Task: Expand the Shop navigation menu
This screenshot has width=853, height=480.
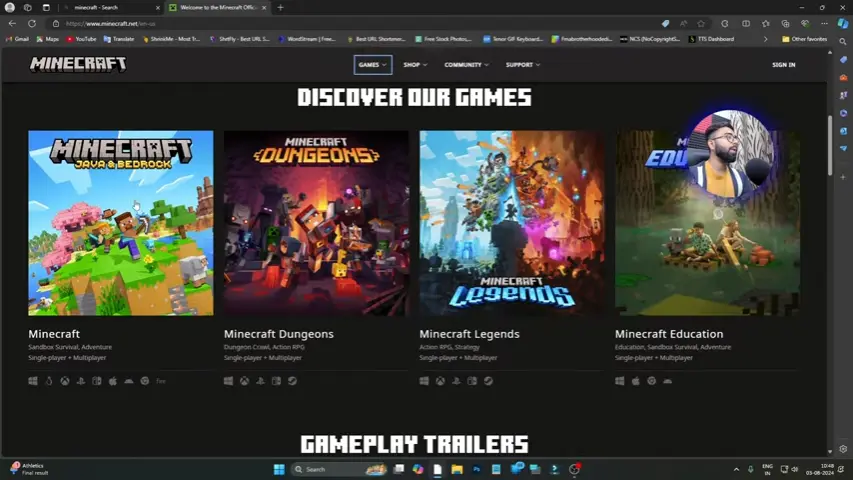Action: pyautogui.click(x=415, y=65)
